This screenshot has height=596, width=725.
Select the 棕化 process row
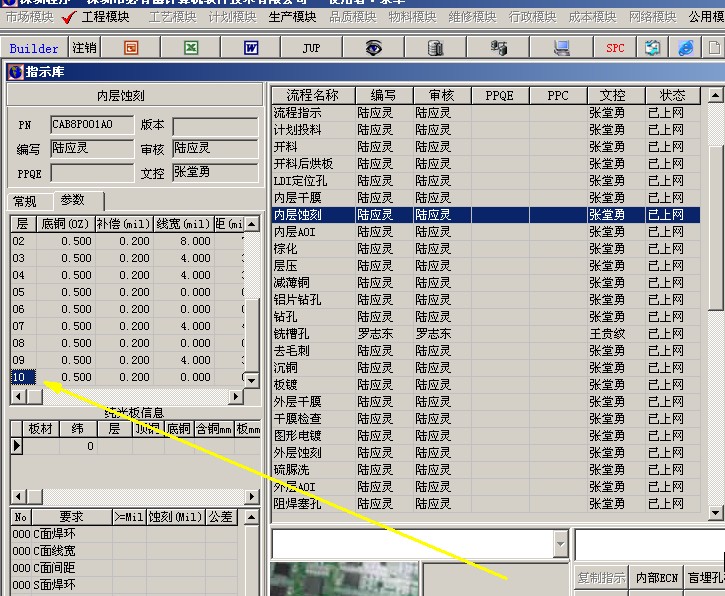coord(486,249)
